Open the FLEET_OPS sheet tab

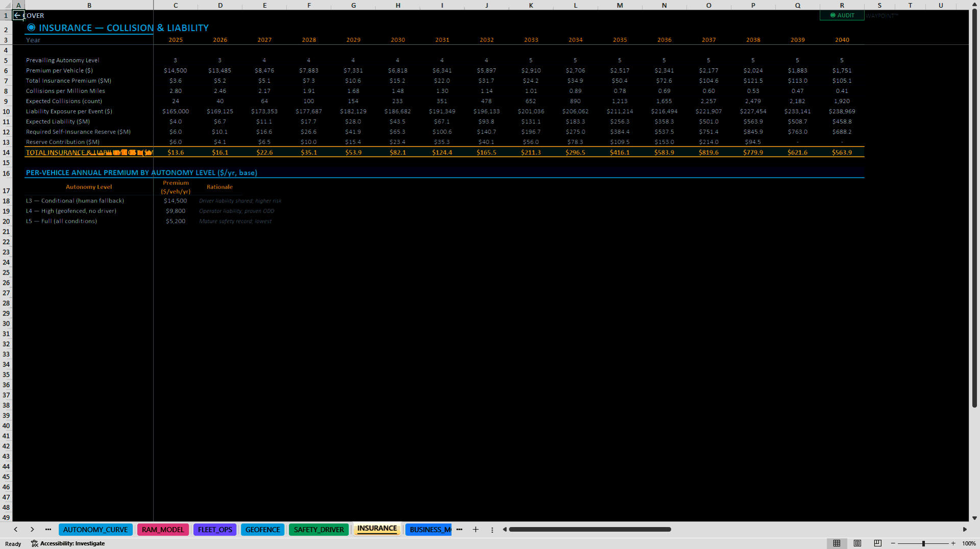coord(215,530)
